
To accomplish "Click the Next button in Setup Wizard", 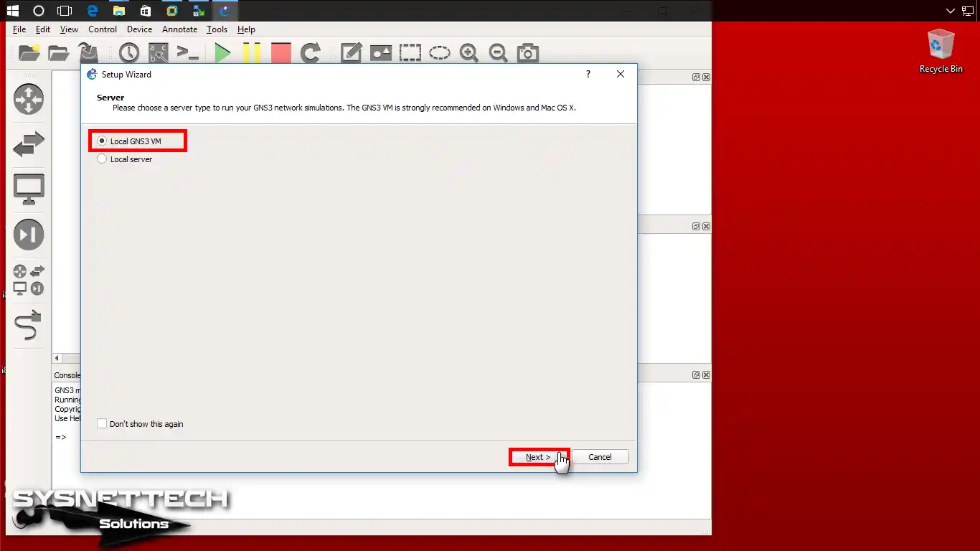I will coord(538,457).
